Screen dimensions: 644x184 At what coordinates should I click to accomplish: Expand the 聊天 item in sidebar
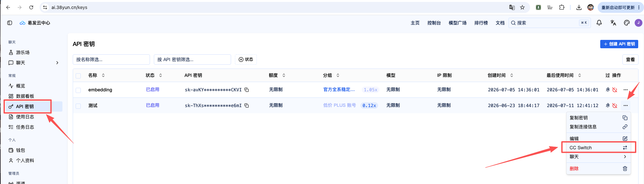coord(33,63)
